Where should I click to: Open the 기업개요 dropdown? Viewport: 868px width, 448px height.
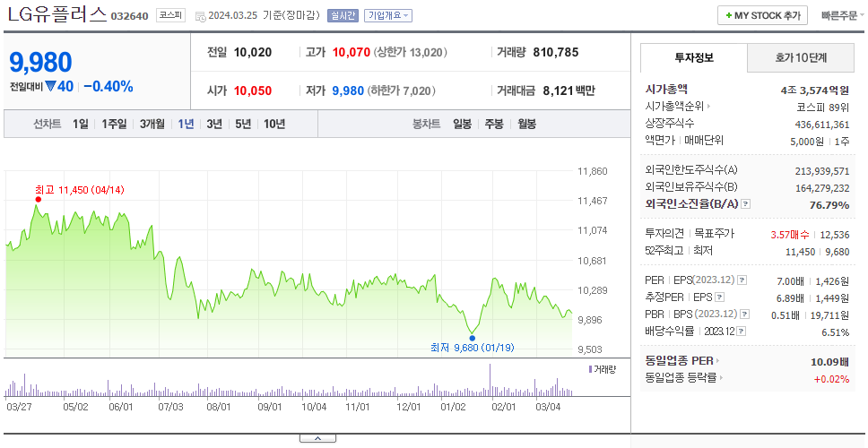(x=387, y=15)
